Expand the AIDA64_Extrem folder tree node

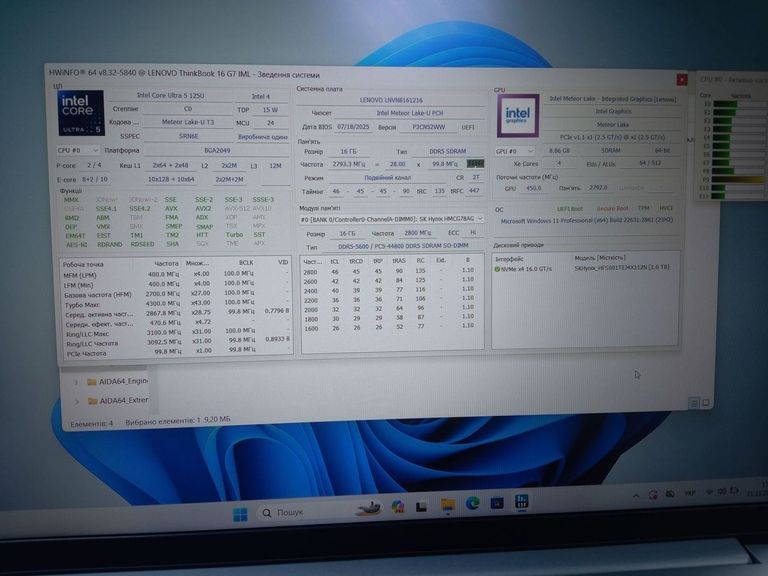click(76, 402)
